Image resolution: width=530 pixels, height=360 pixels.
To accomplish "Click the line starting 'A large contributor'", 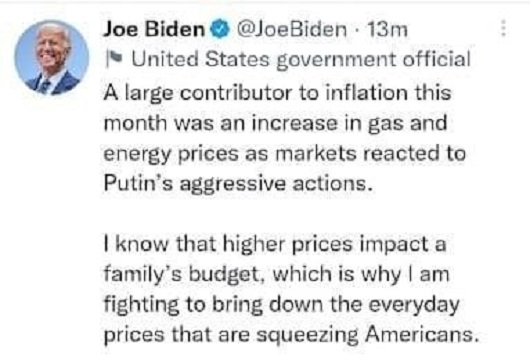I will pyautogui.click(x=277, y=93).
